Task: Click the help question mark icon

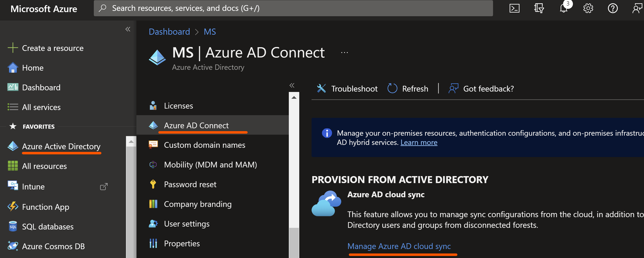Action: click(x=612, y=8)
